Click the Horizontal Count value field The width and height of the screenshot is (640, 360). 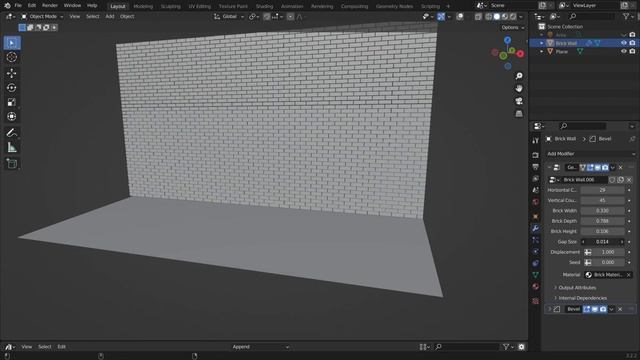[x=602, y=190]
